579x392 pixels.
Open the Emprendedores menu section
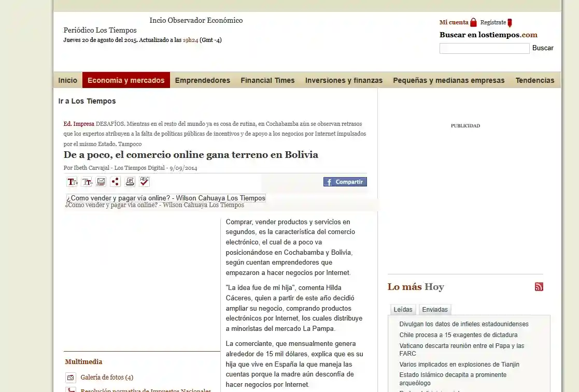[202, 80]
